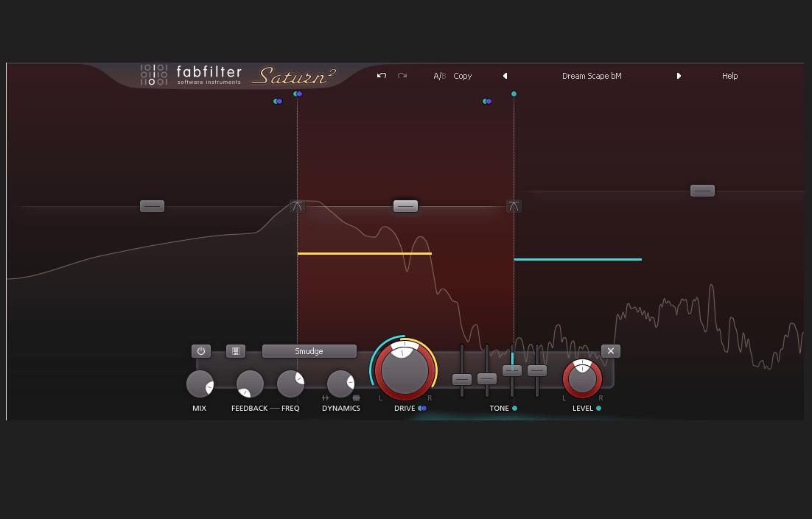Click the DYNAMICS knob
Viewport: 812px width, 519px height.
(340, 384)
